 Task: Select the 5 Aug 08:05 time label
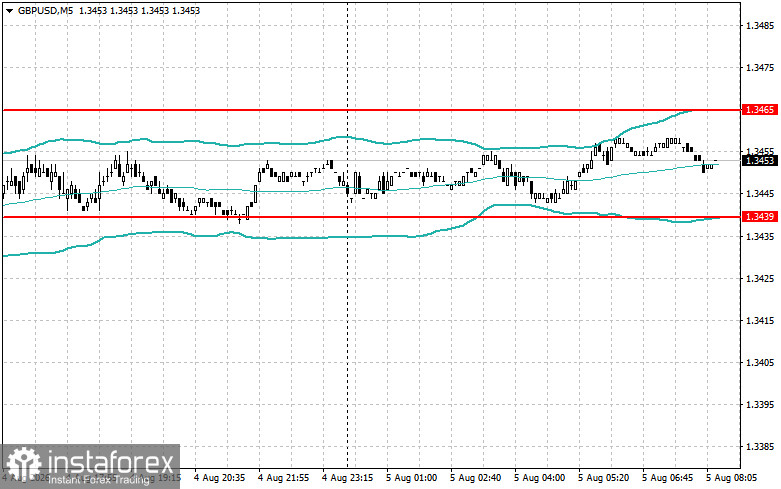pos(731,478)
